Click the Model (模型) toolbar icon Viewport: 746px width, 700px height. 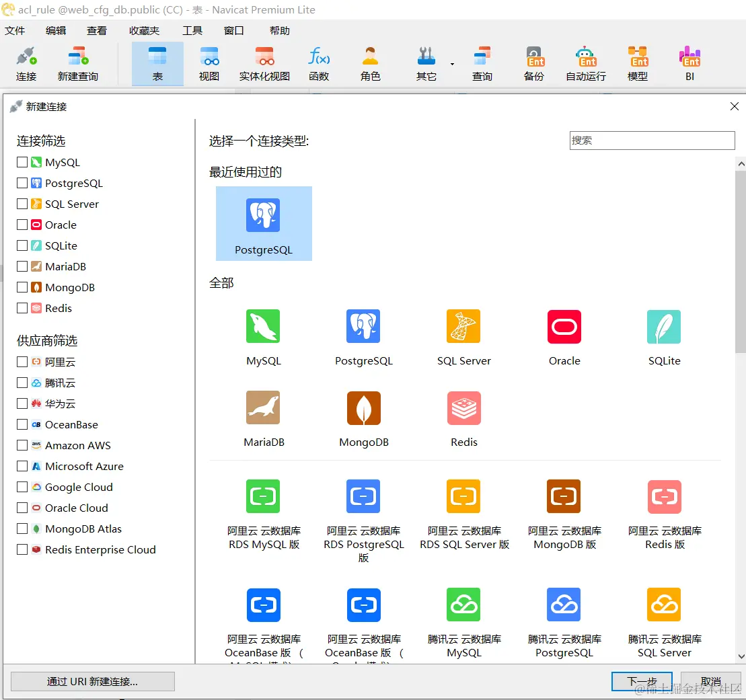638,64
